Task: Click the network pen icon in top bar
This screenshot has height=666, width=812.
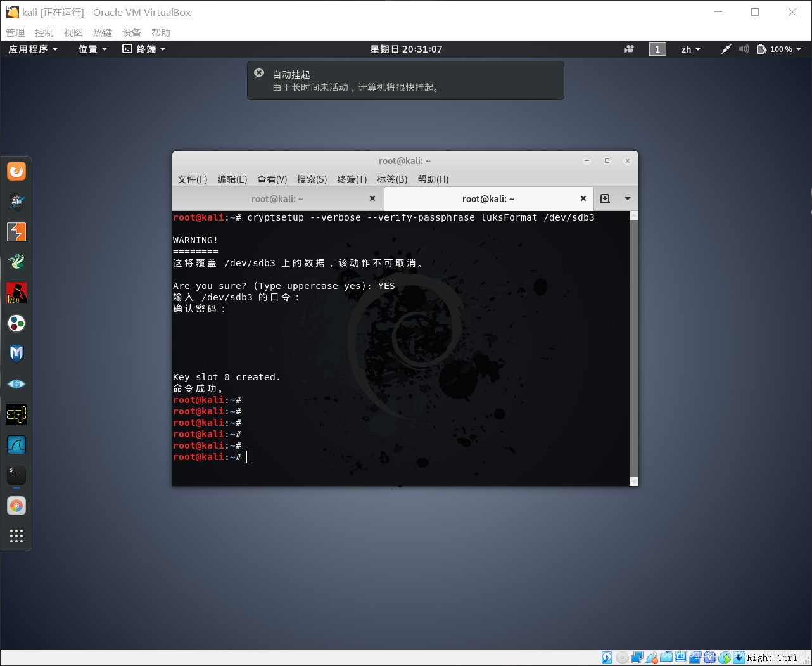Action: [726, 49]
